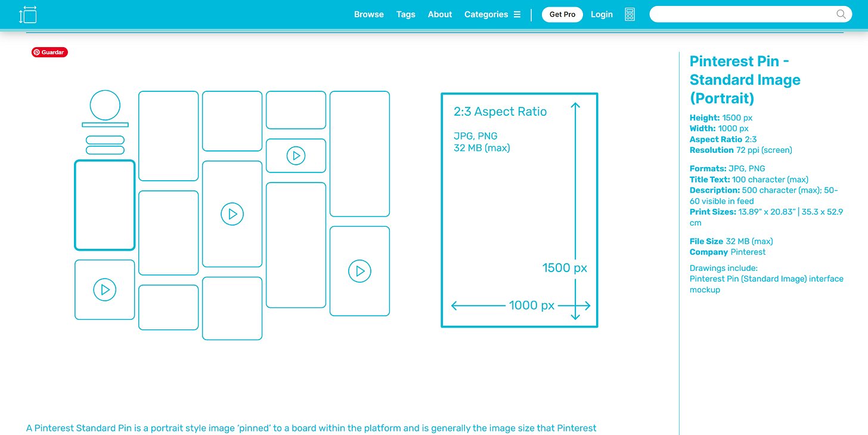The image size is (868, 435).
Task: Click the Get Pro button
Action: [x=562, y=14]
